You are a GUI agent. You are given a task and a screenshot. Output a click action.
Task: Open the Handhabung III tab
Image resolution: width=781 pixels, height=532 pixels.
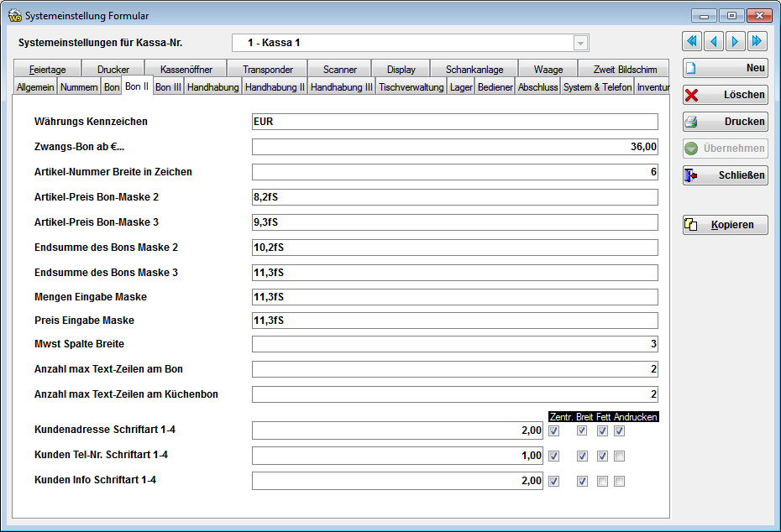[341, 87]
